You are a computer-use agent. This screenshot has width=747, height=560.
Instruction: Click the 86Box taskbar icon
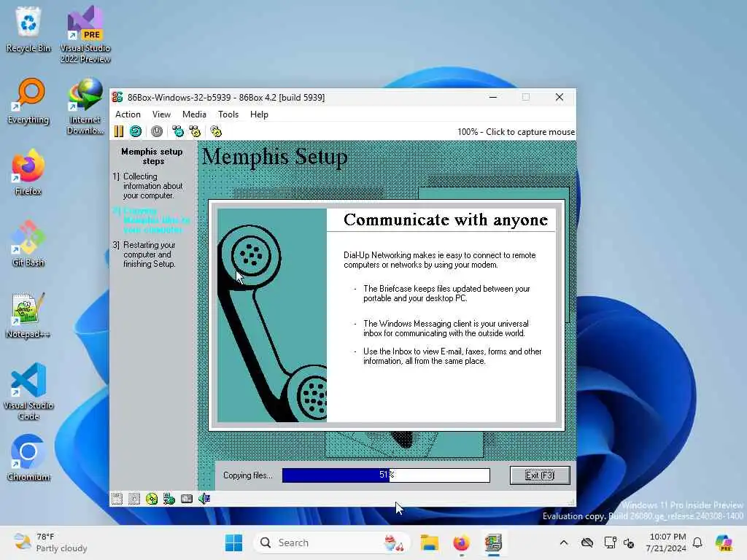tap(494, 542)
